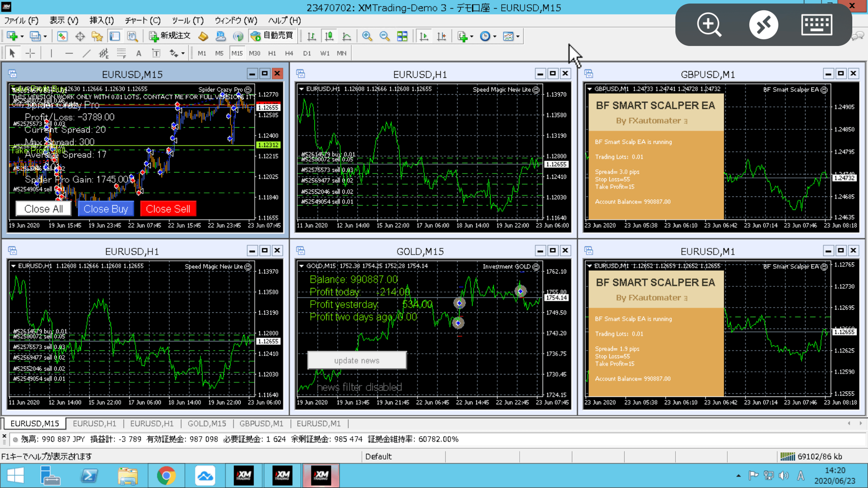Click the W1 timeframe button
Image resolution: width=868 pixels, height=488 pixels.
click(325, 53)
